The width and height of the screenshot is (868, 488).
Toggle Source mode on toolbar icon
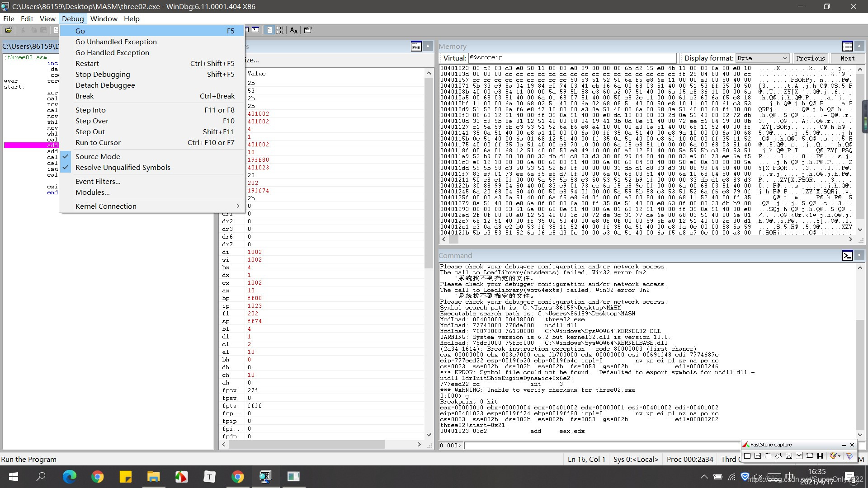[270, 30]
